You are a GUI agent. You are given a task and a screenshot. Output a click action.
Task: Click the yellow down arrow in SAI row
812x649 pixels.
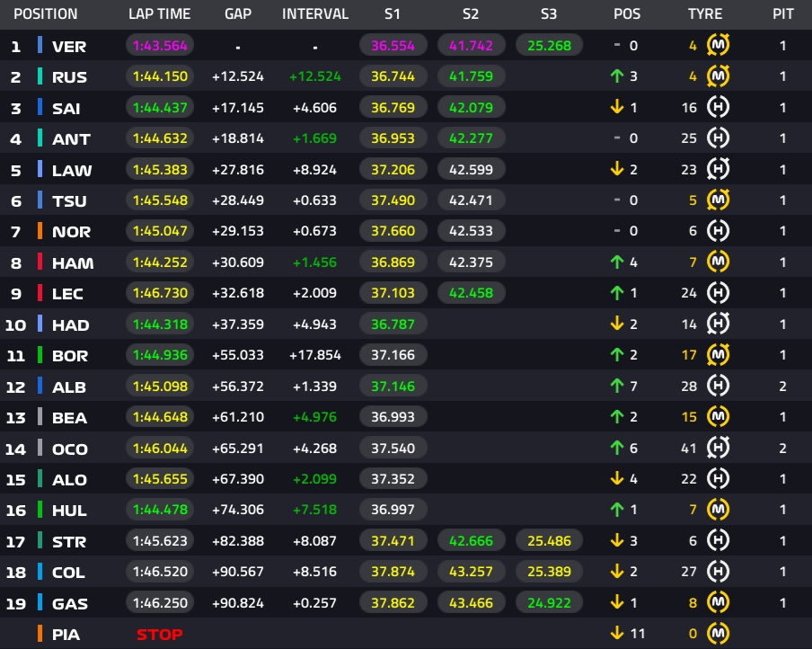pyautogui.click(x=617, y=107)
